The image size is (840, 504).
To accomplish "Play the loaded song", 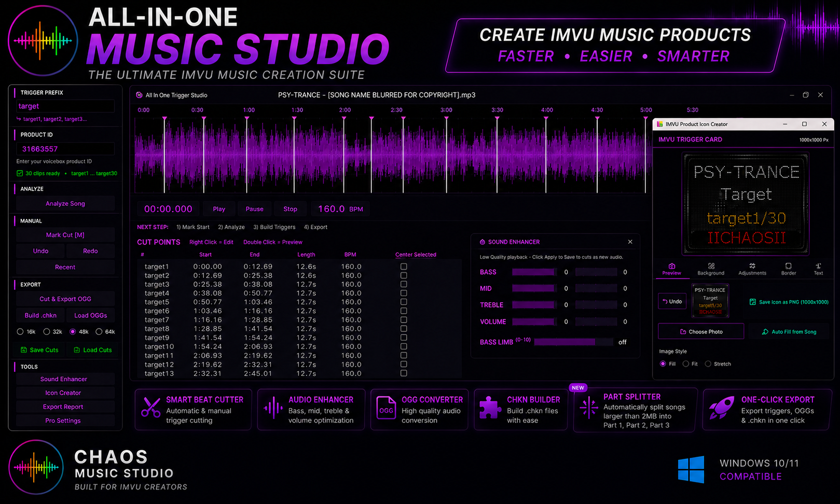I will [x=219, y=209].
